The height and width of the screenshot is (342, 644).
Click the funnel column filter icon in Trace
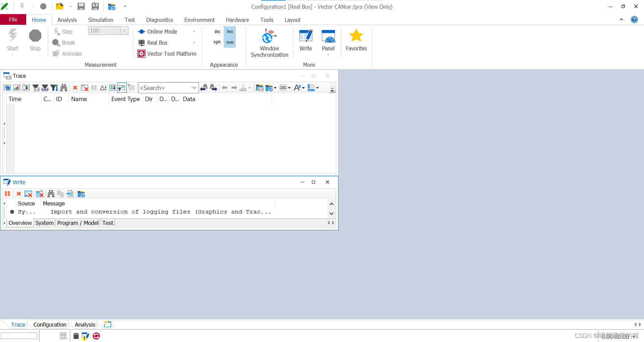[54, 88]
